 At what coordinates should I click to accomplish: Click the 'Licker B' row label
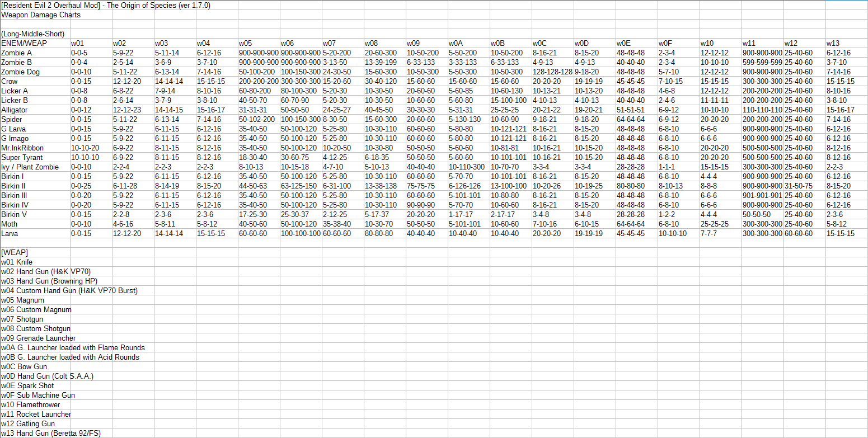(x=35, y=100)
